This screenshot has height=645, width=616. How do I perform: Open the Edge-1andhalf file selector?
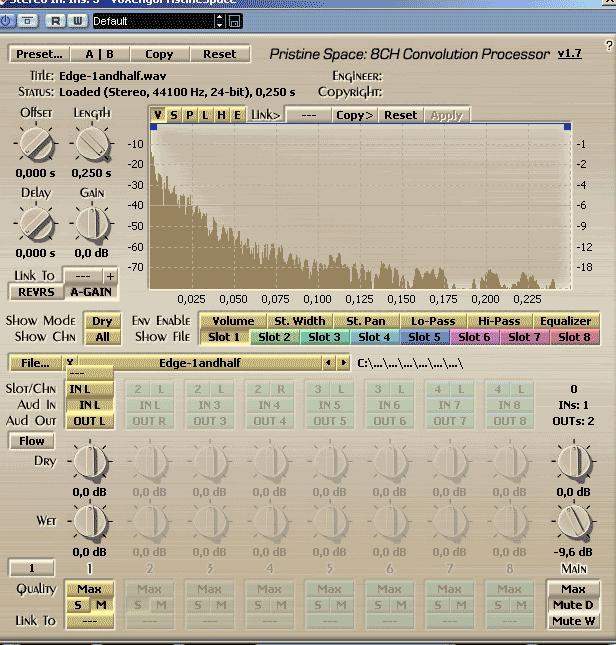200,363
